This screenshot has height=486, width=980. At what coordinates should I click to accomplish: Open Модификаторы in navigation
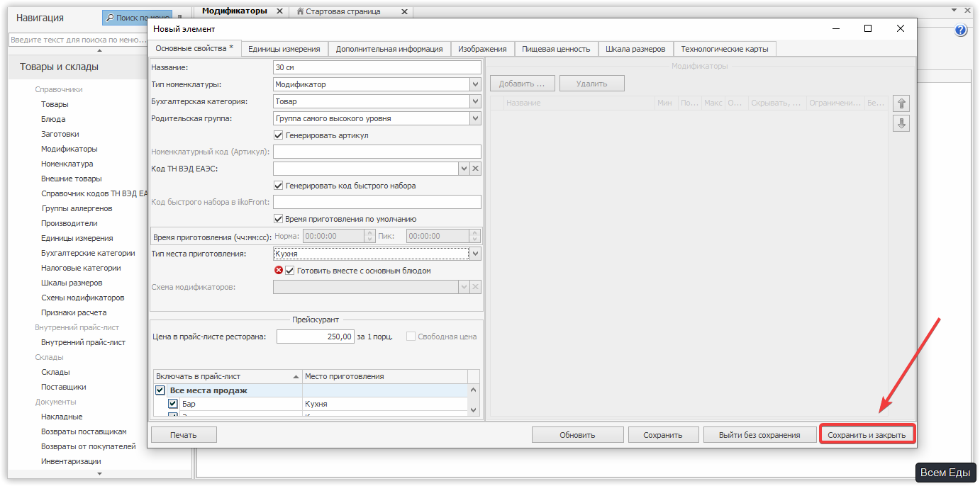click(69, 149)
